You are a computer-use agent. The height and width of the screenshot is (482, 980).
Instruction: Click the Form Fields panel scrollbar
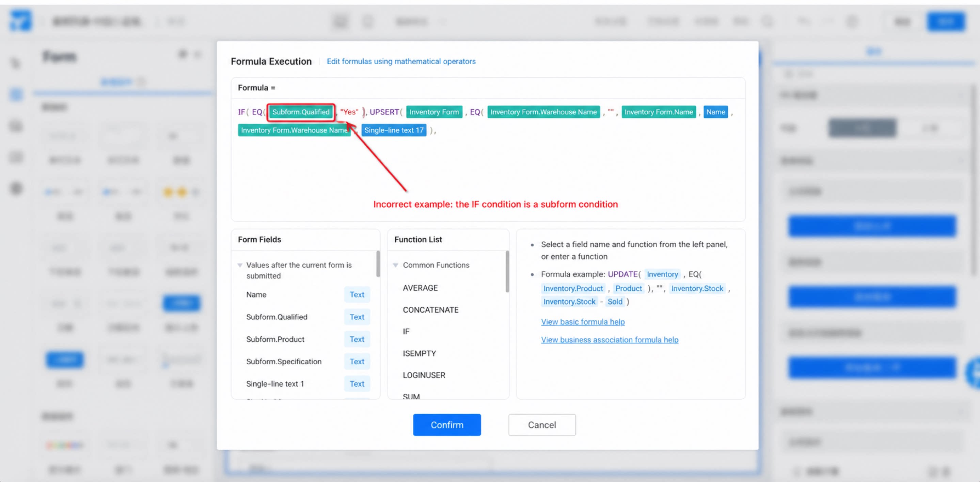tap(378, 263)
